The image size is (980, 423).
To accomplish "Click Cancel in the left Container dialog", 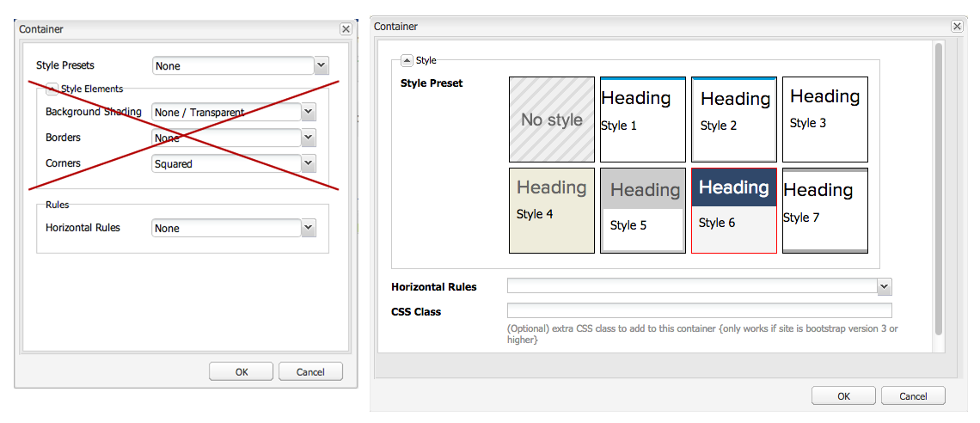I will [310, 371].
